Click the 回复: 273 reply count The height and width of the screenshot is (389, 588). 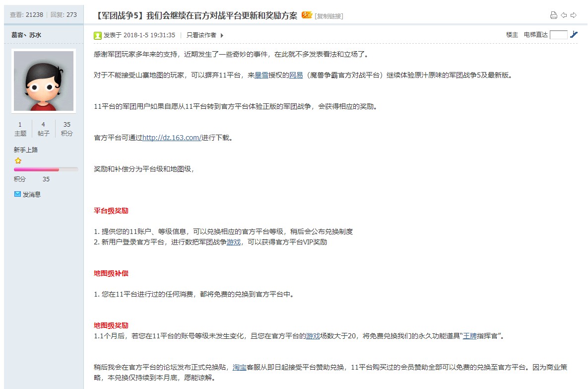pyautogui.click(x=64, y=14)
